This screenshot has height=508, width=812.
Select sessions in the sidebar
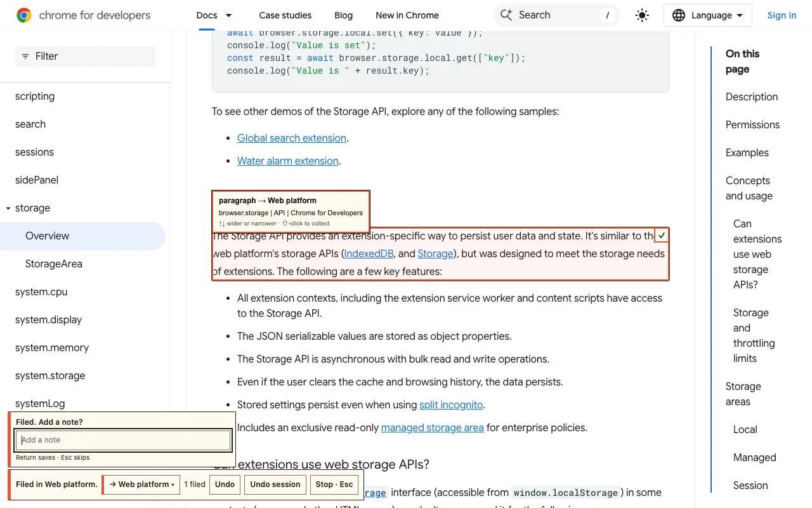(34, 152)
